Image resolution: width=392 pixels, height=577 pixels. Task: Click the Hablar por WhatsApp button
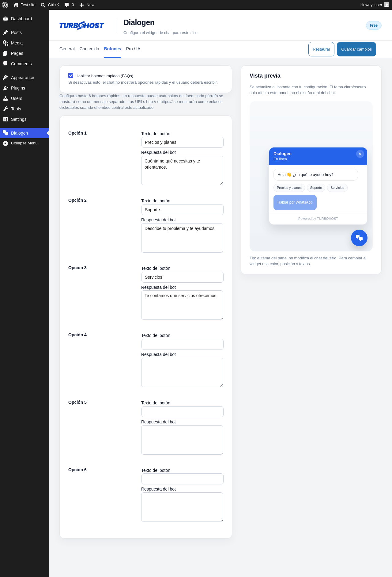pos(295,202)
